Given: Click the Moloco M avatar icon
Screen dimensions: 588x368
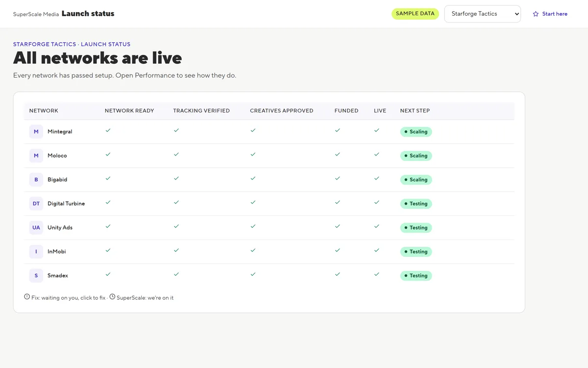Looking at the screenshot, I should click(36, 156).
